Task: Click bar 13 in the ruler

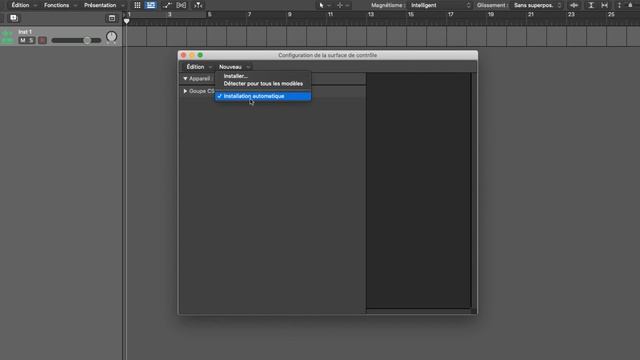Action: tap(371, 14)
